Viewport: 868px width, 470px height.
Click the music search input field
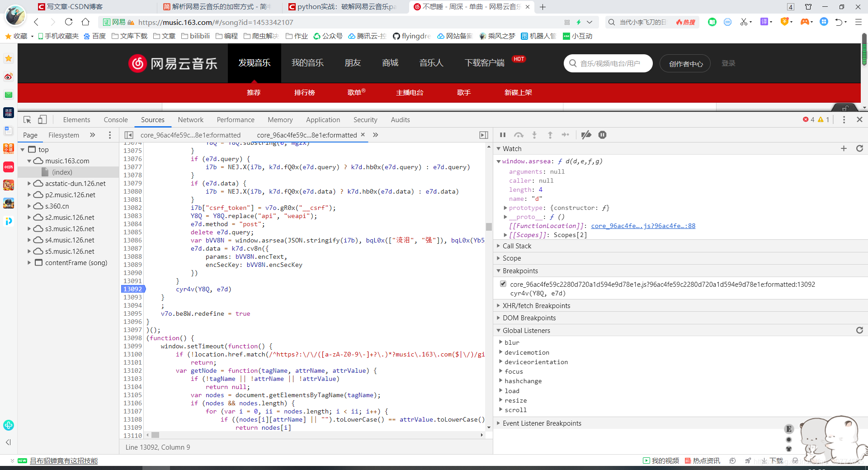coord(608,63)
